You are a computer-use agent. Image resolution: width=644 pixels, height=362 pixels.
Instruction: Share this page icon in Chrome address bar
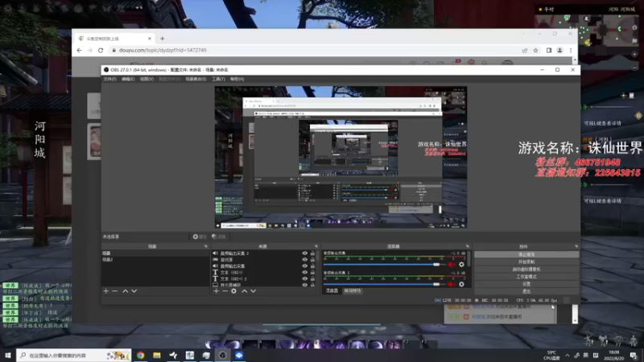click(x=525, y=51)
